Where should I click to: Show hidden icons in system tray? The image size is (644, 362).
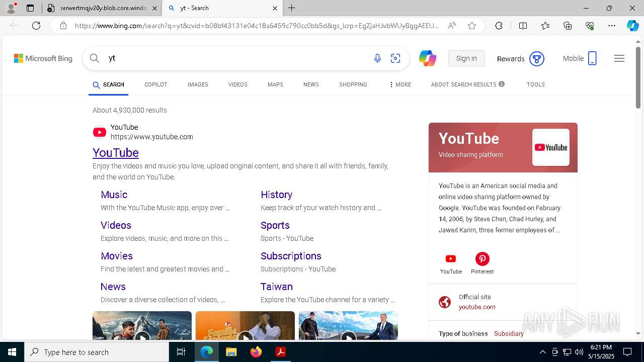pos(542,352)
